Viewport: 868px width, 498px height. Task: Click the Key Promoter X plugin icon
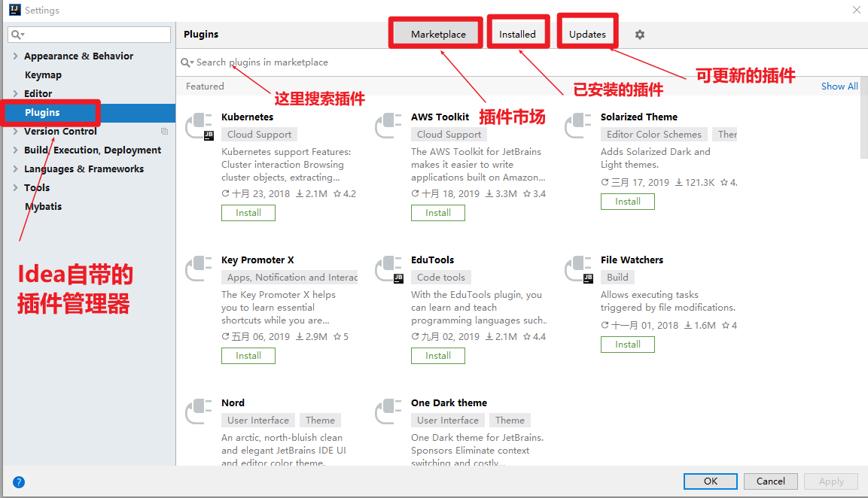coord(199,269)
